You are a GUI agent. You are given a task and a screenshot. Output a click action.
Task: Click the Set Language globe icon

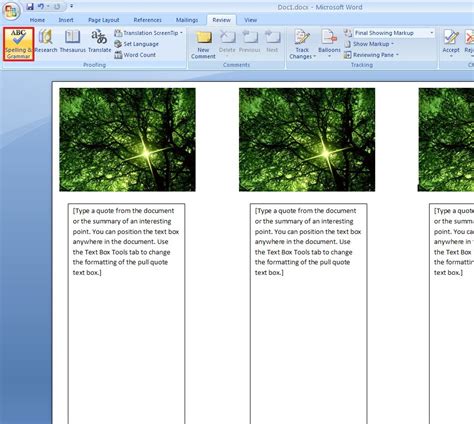[x=118, y=44]
